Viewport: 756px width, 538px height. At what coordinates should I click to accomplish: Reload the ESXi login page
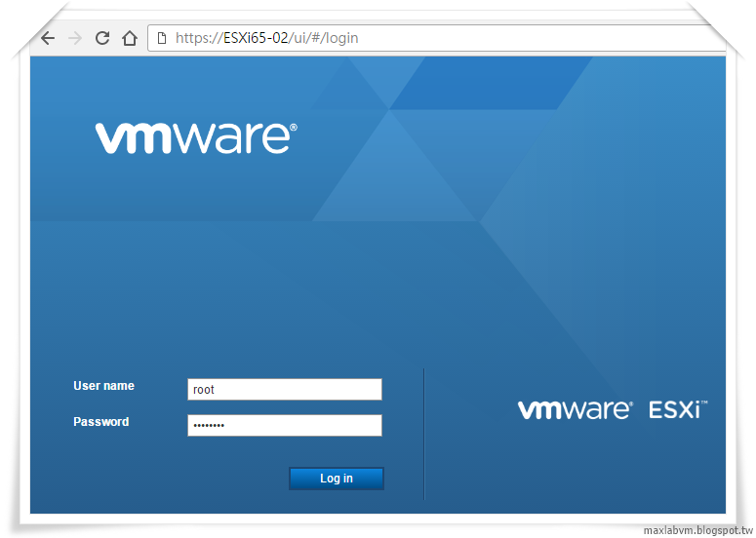[102, 38]
